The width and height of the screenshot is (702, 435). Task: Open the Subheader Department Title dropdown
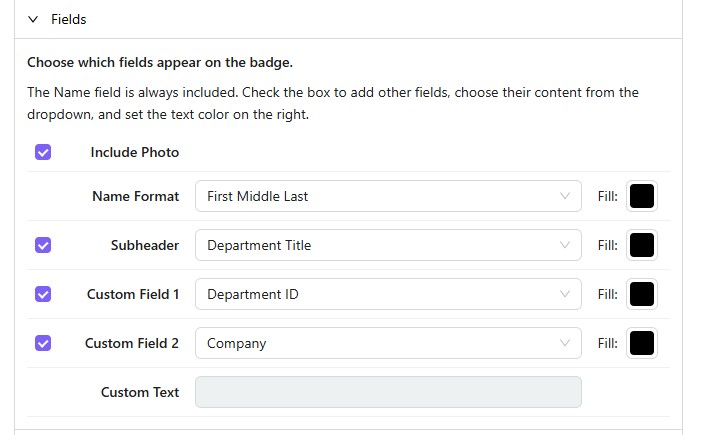(387, 245)
